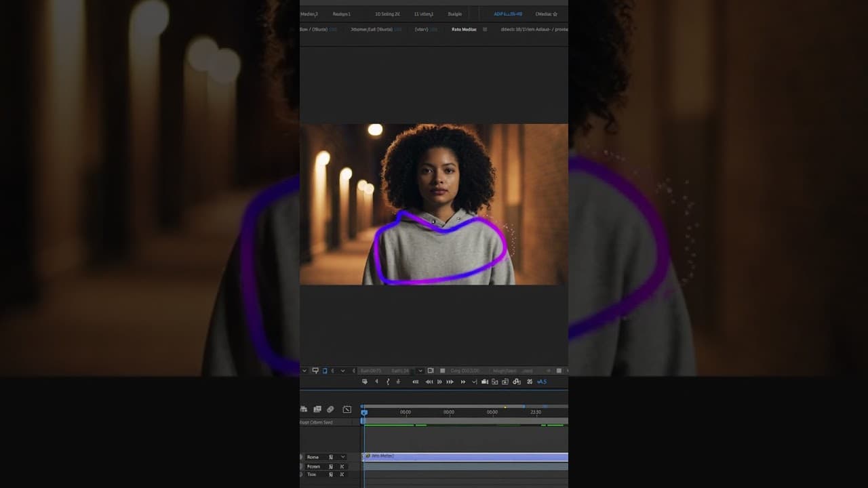Switch to the blue highlighted workspace tab

507,14
